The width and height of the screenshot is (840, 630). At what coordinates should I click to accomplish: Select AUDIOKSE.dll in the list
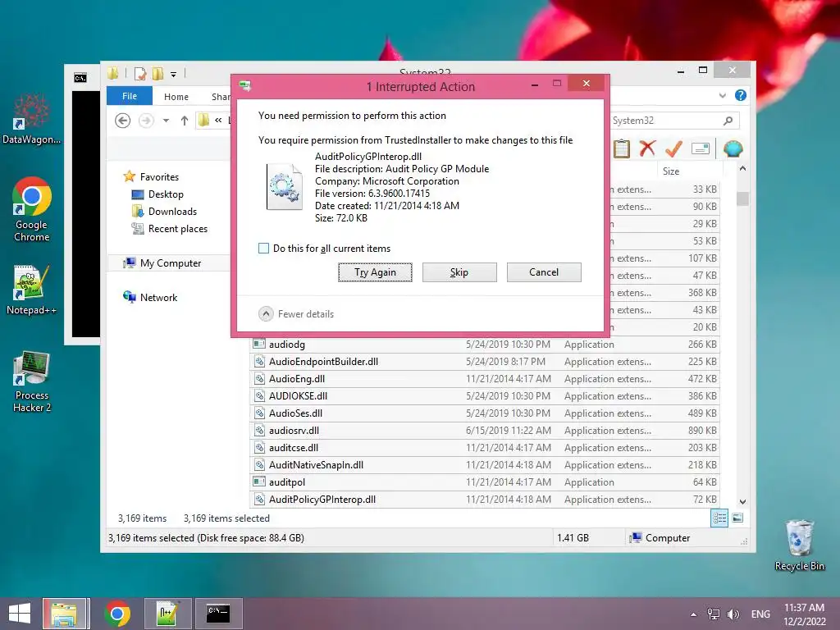pos(485,396)
